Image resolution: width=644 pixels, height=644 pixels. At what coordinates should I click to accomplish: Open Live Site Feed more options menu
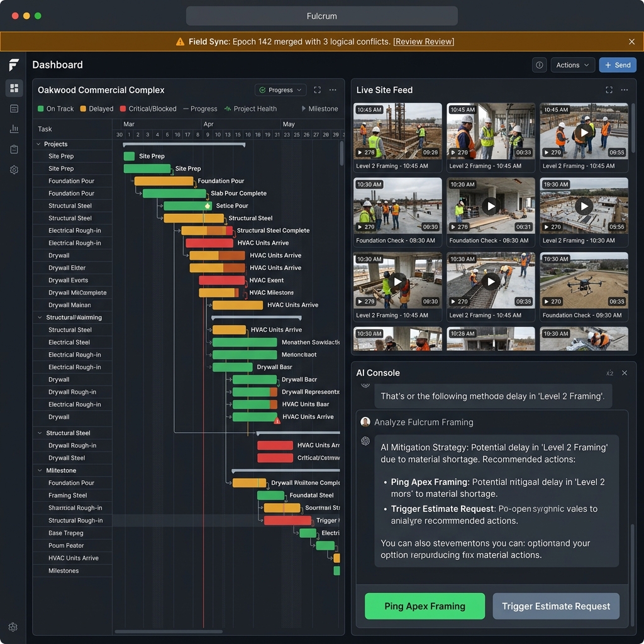625,90
